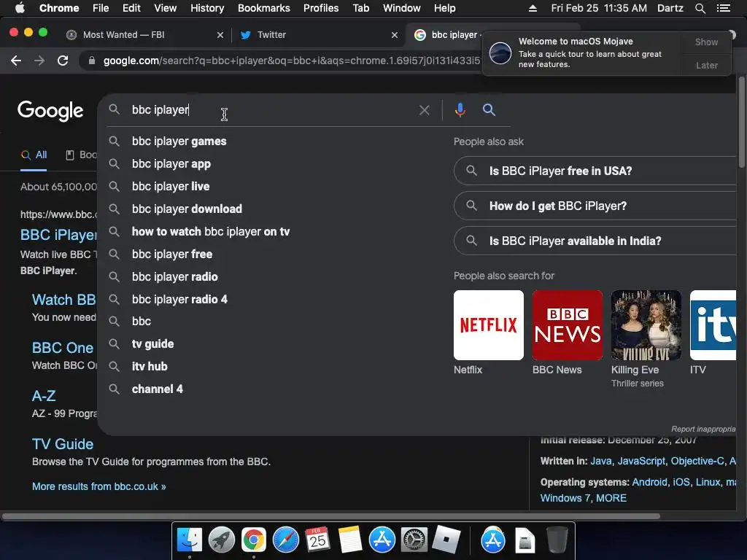Open the TV Guide result link
Screen dimensions: 747x560
[63, 444]
